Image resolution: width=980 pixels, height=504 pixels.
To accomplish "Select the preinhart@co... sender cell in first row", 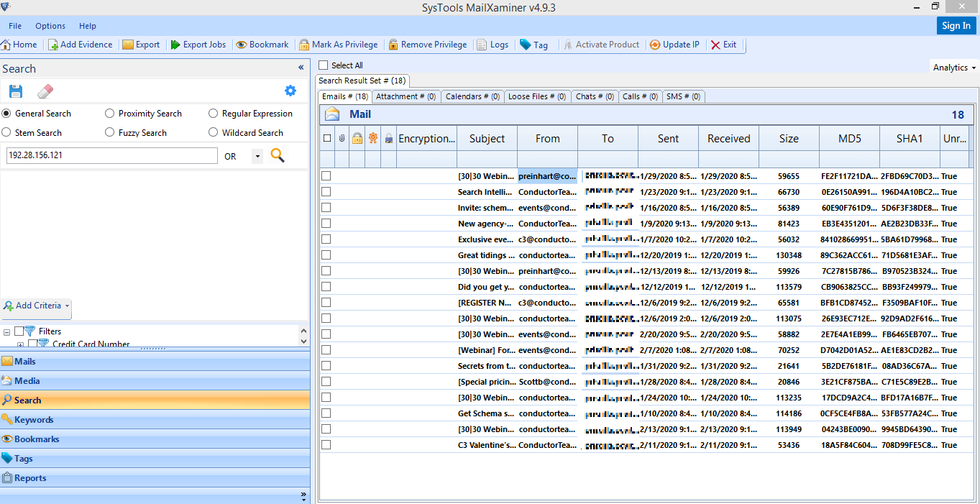I will pyautogui.click(x=547, y=176).
